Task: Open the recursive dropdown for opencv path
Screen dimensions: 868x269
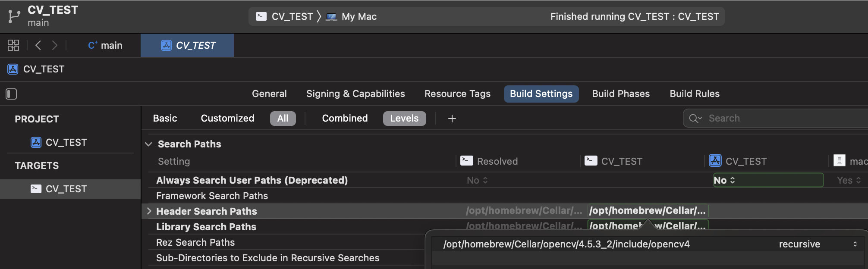Action: (x=816, y=244)
